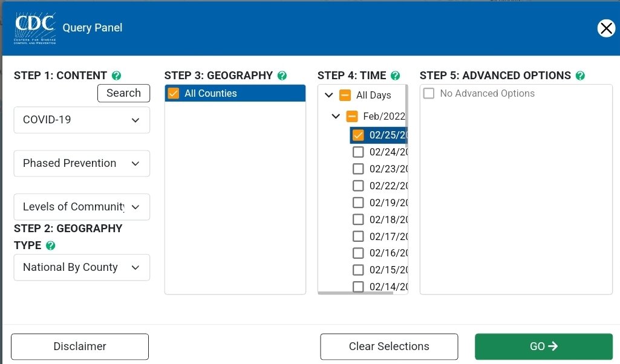Check the 02/18 date checkbox
The width and height of the screenshot is (620, 364).
(x=358, y=219)
